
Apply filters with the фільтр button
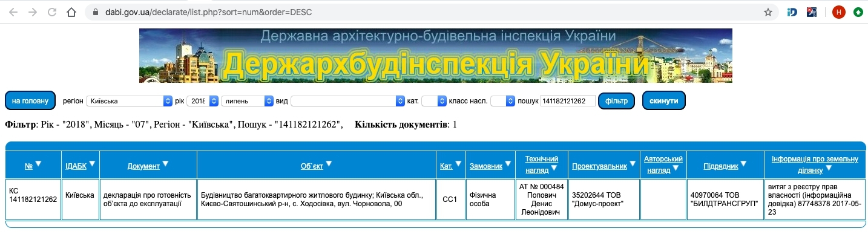616,101
